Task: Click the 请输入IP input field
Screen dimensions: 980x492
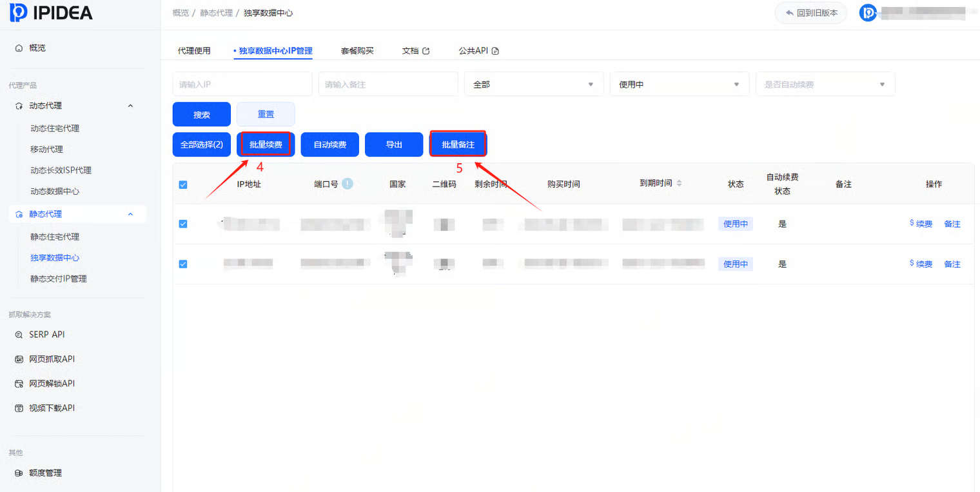Action: point(242,84)
